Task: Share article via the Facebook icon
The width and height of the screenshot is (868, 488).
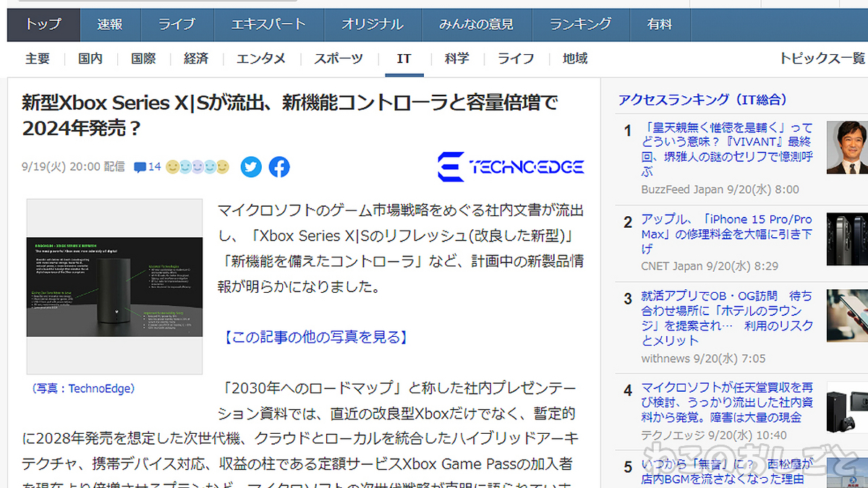Action: [279, 167]
